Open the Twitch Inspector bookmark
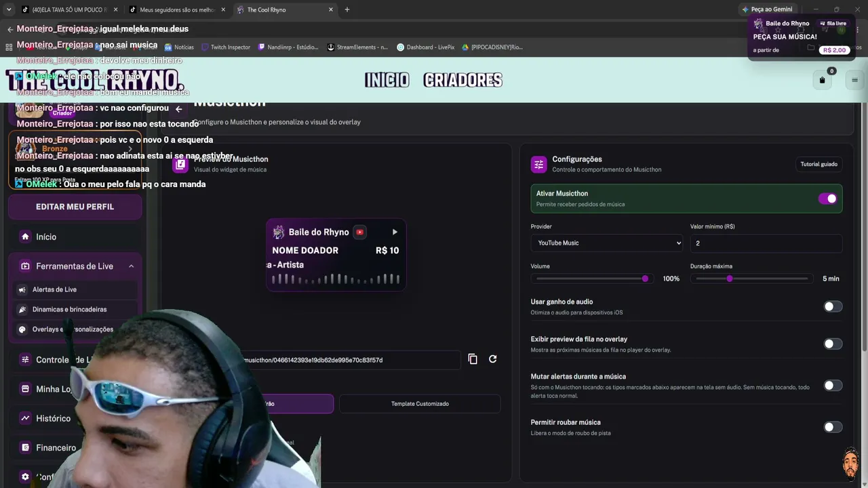Image resolution: width=868 pixels, height=488 pixels. (x=226, y=47)
